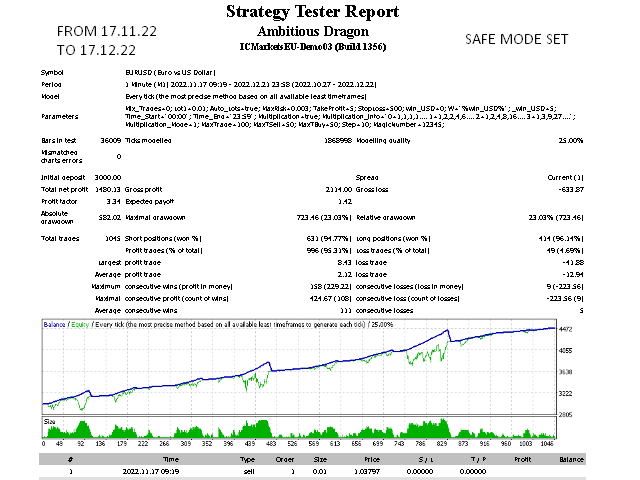This screenshot has width=640, height=480.
Task: Click the "Total trades" label
Action: (60, 238)
